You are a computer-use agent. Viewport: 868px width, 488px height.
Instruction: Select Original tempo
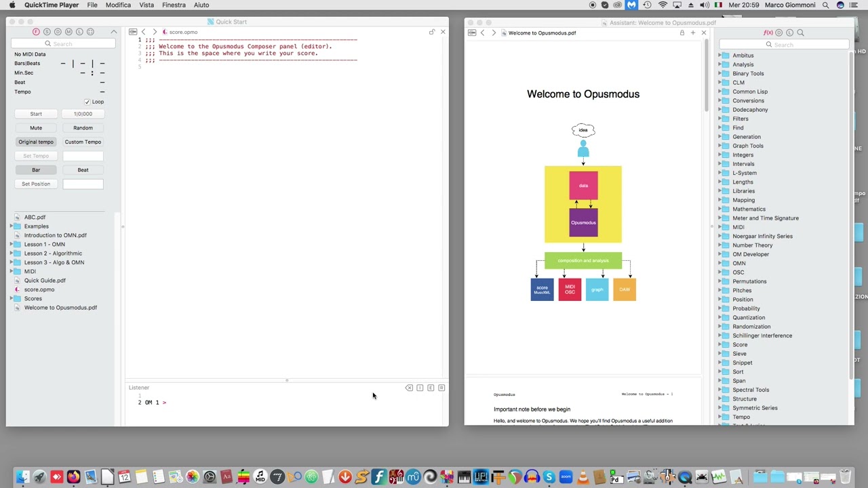coord(36,142)
